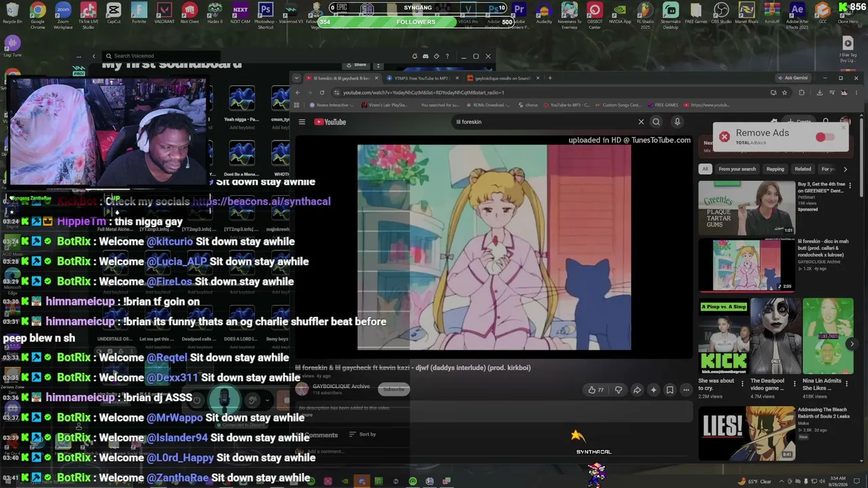Viewport: 868px width, 488px height.
Task: Expand the Chrome tab search dropdown
Action: pyautogui.click(x=296, y=78)
